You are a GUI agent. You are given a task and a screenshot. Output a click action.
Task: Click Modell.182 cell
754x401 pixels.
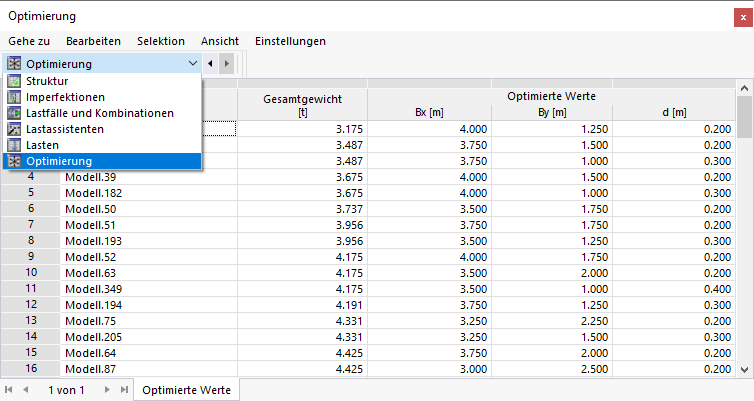point(149,193)
